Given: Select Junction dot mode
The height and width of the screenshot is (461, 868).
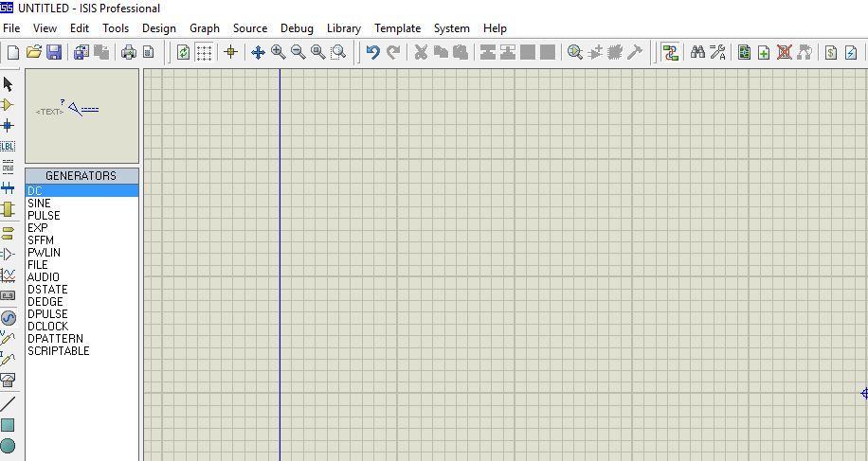Looking at the screenshot, I should point(8,126).
